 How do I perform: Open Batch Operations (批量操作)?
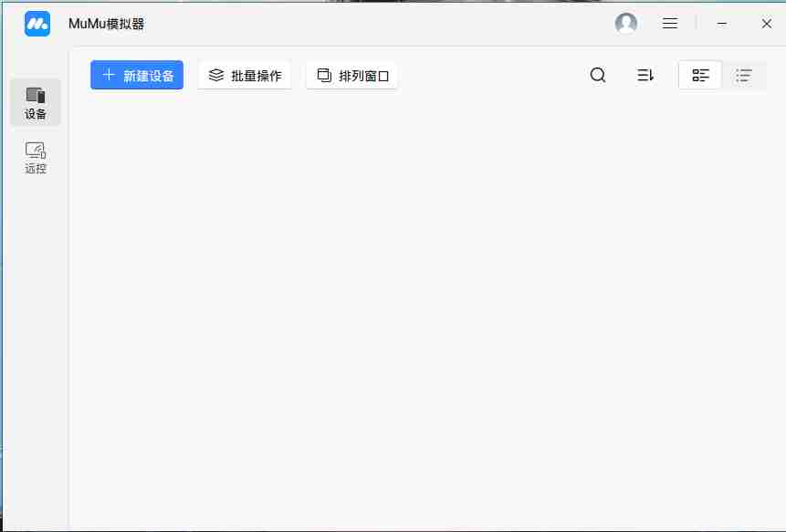click(245, 76)
